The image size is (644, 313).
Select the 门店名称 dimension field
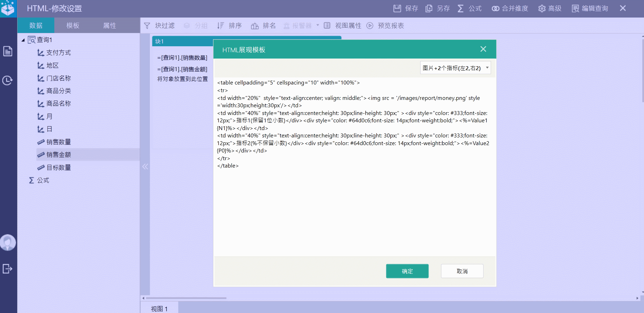coord(54,78)
